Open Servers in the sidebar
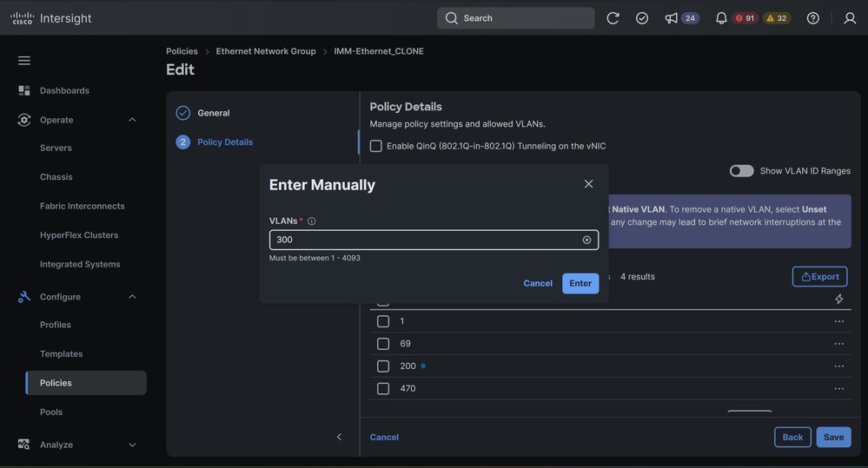 coord(56,148)
